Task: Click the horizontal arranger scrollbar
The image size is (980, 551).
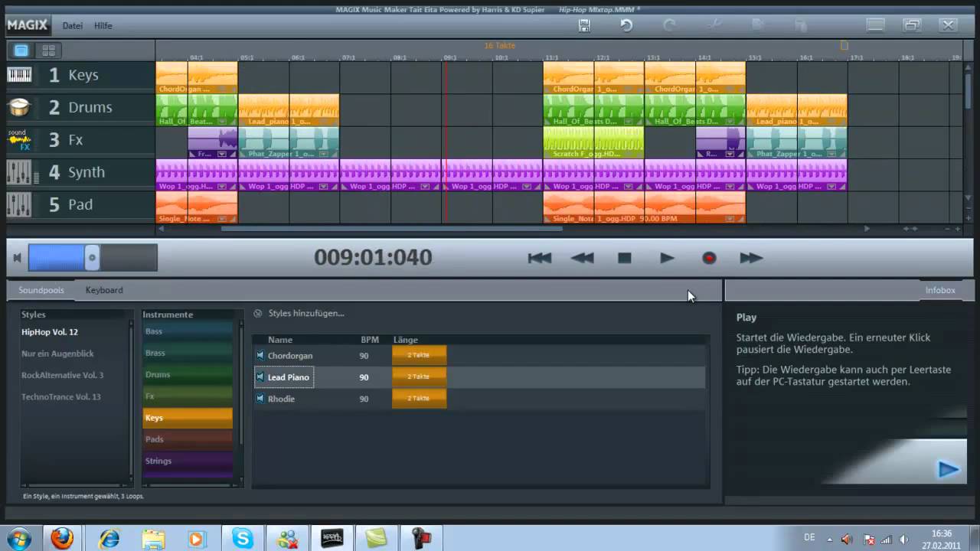Action: tap(392, 228)
